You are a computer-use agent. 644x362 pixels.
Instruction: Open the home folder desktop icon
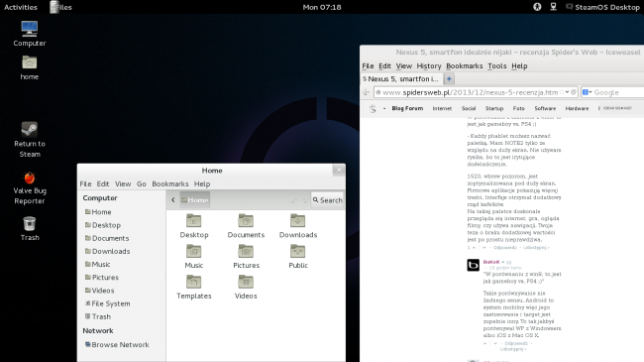tap(29, 67)
